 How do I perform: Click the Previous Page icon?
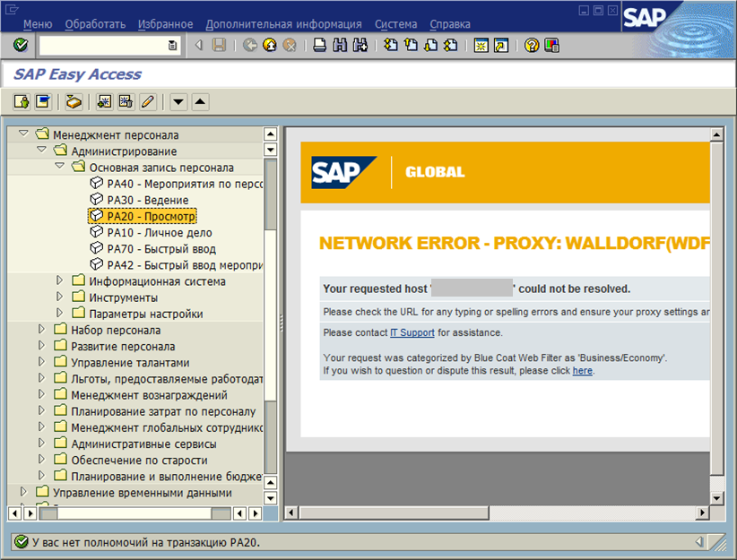tap(411, 45)
